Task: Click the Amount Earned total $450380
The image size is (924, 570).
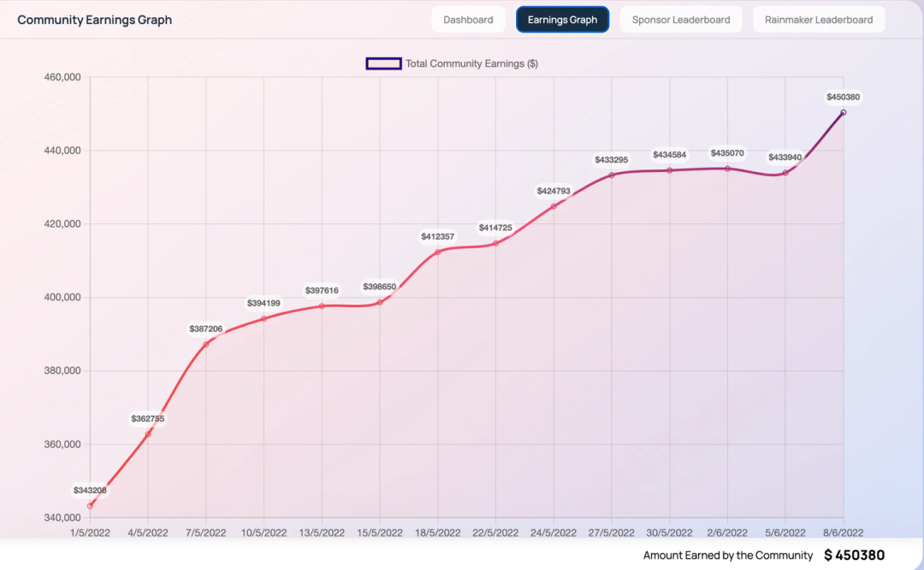Action: tap(854, 555)
